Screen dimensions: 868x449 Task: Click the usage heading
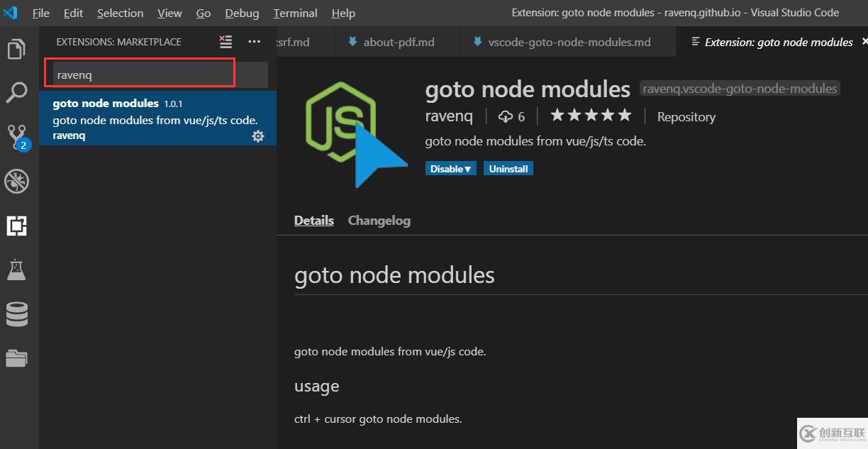tap(317, 387)
